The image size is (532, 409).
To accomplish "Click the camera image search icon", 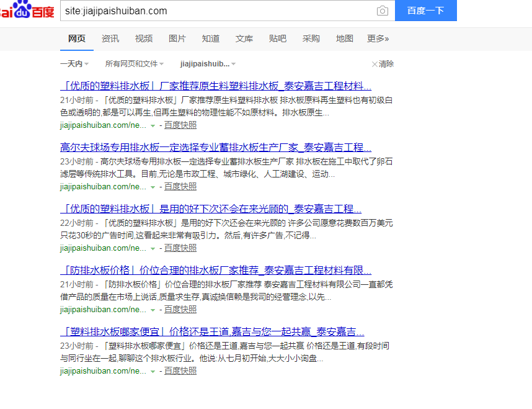I will coord(383,11).
